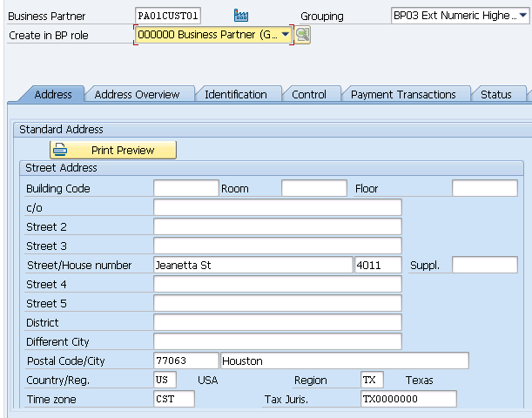Focus the Postal Code field with 77063
Screen dimensions: 532x418
coord(185,361)
